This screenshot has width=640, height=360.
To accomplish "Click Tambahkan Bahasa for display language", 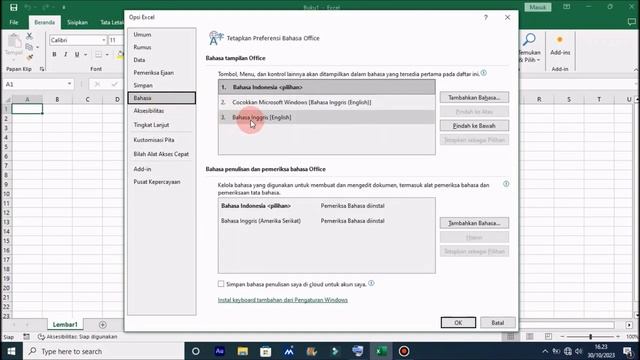I will point(474,98).
